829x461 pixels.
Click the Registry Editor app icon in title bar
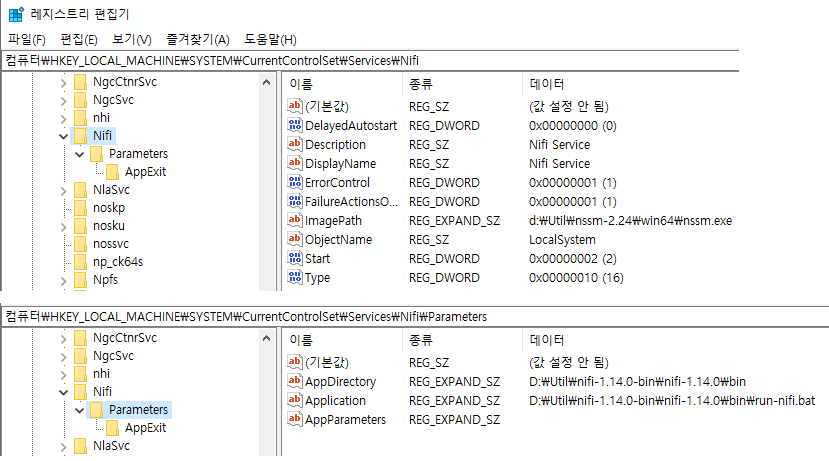point(16,14)
